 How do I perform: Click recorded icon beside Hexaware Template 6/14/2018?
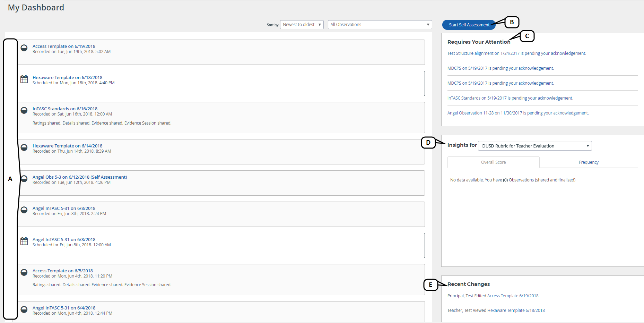(x=24, y=147)
